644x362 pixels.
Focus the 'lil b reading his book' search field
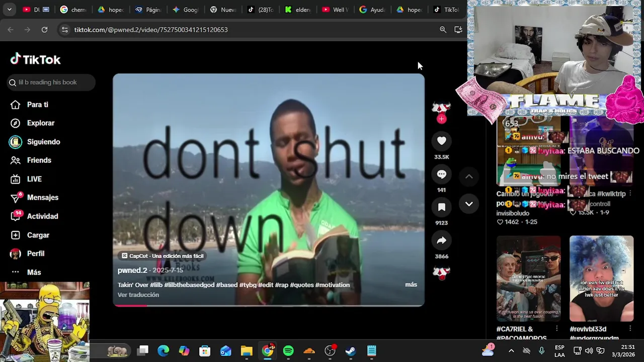pyautogui.click(x=51, y=82)
